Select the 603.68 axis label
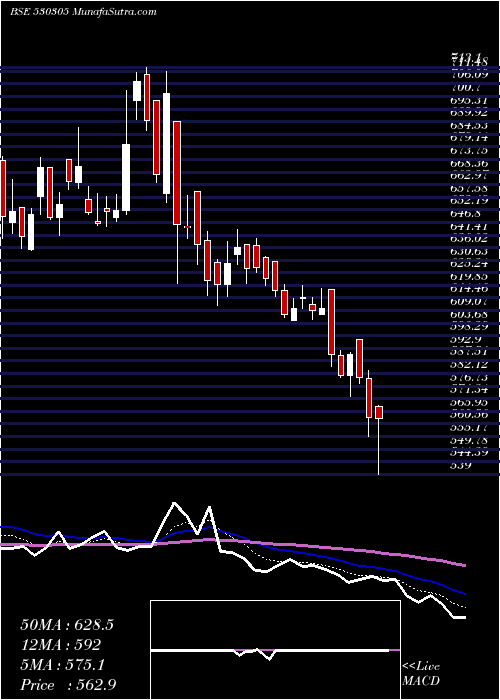 (x=469, y=315)
